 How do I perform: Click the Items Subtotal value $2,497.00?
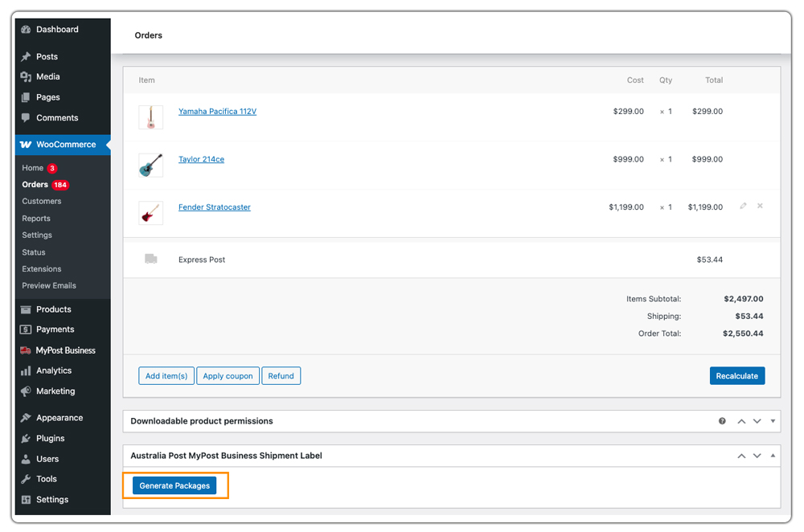(744, 299)
